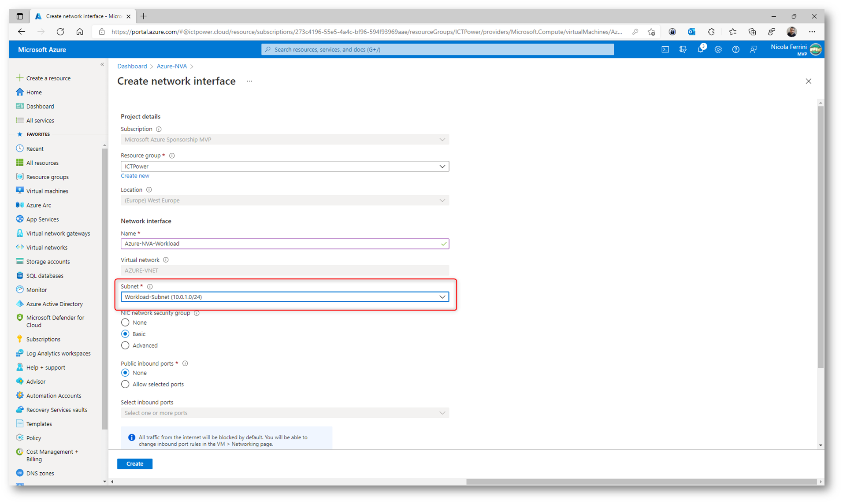Show info for the Subscription field
Viewport: 843px width, 504px height.
(x=159, y=129)
